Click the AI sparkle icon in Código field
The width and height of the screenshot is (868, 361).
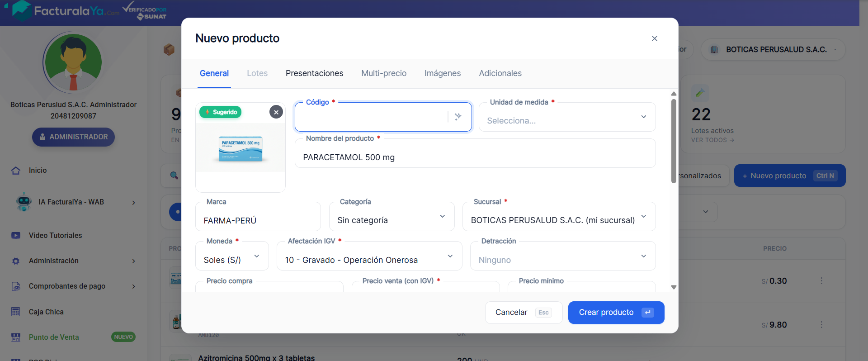point(458,117)
